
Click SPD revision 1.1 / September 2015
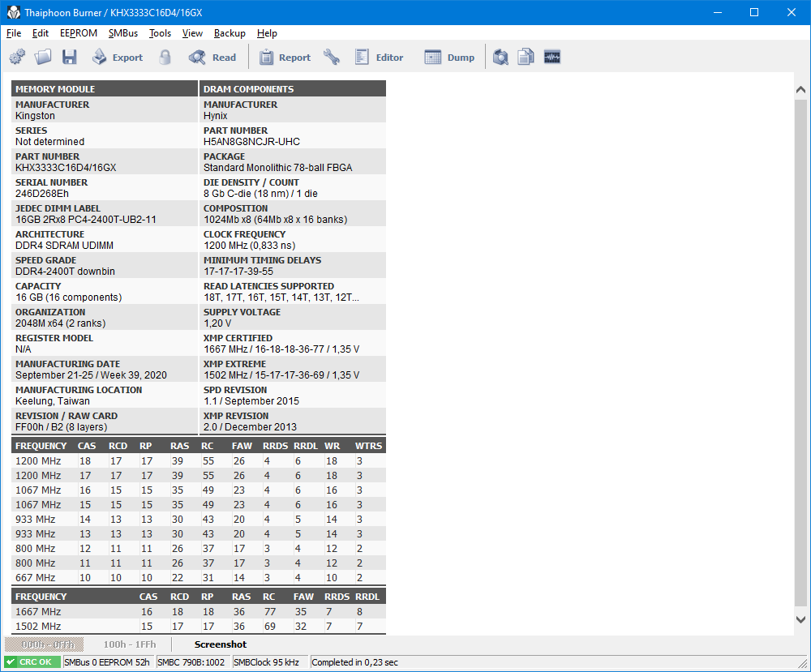251,400
